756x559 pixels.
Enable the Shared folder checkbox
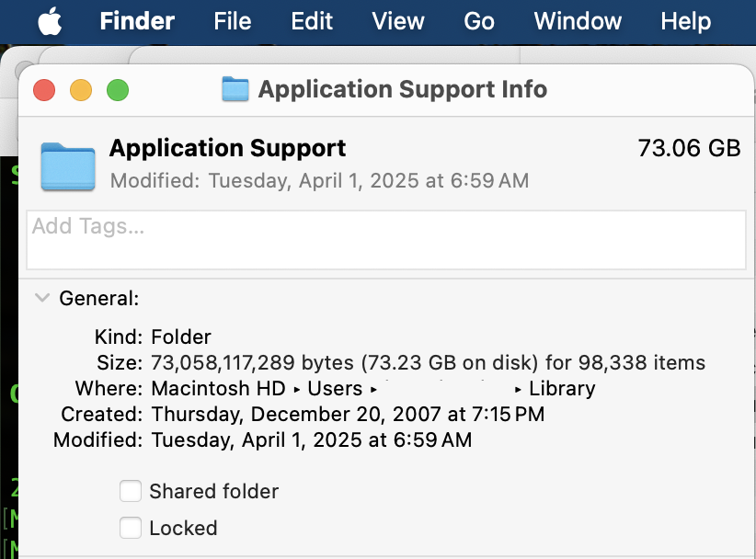click(x=131, y=492)
